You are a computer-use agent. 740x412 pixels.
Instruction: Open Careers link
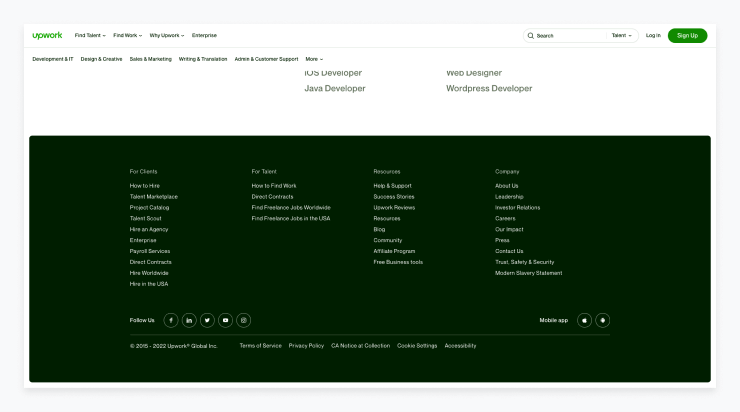[505, 219]
